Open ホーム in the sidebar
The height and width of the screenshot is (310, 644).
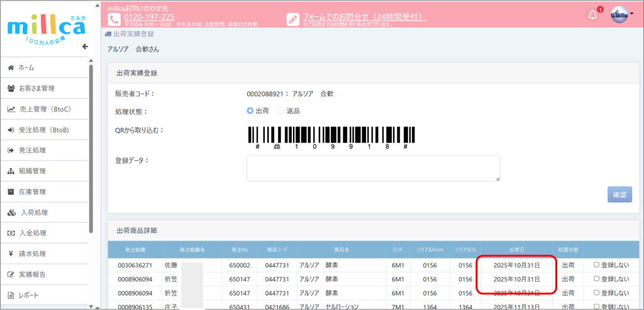point(26,67)
